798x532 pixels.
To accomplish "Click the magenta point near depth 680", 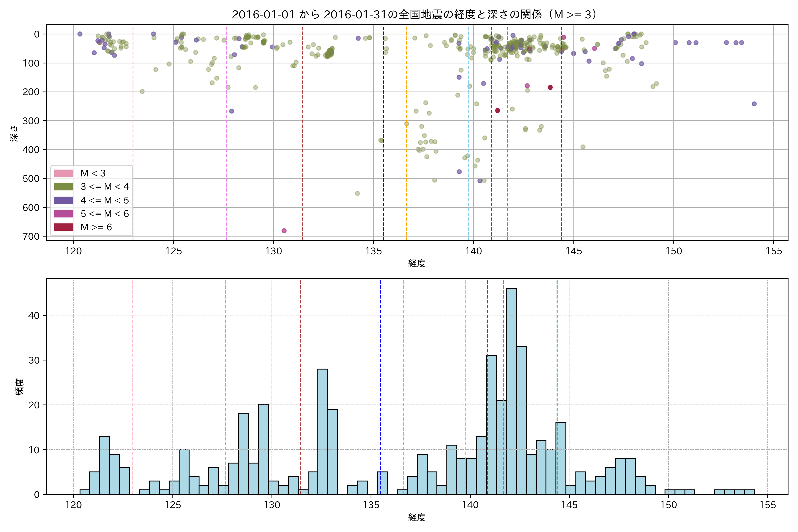I will [x=284, y=231].
